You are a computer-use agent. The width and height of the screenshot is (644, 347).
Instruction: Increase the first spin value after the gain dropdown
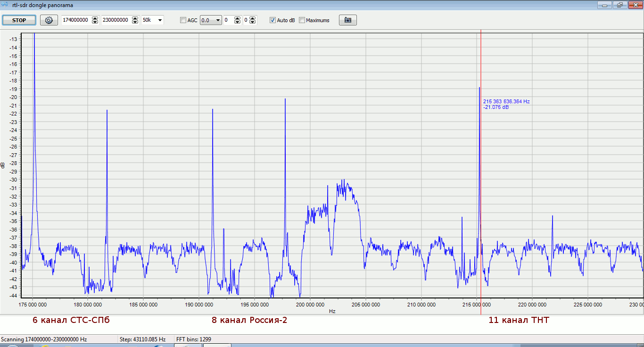[237, 18]
